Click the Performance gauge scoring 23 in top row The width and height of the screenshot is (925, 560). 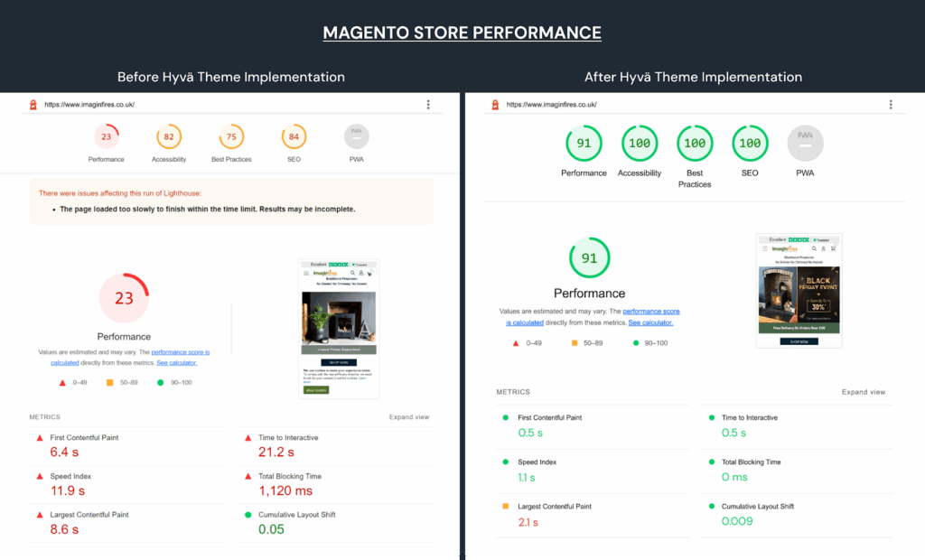point(107,137)
